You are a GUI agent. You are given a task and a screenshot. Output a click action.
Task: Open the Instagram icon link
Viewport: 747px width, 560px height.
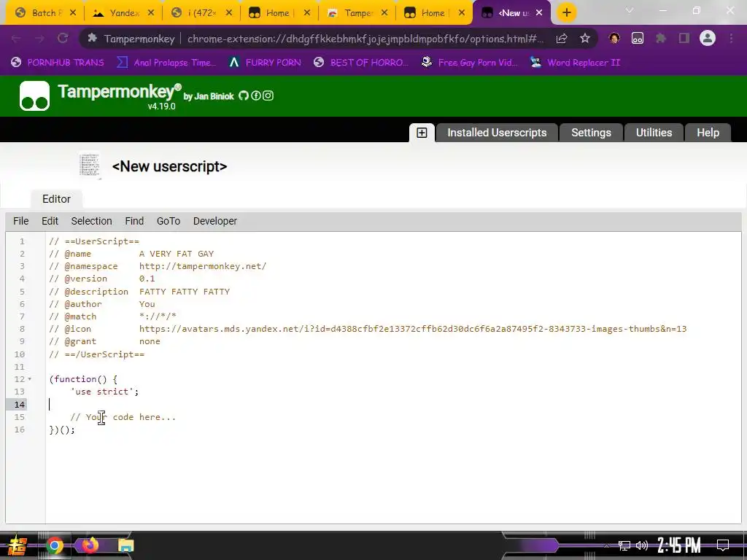tap(268, 96)
